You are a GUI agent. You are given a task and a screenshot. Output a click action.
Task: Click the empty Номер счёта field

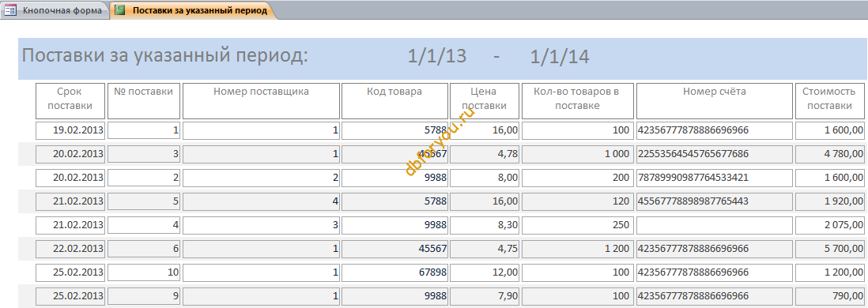tap(715, 225)
